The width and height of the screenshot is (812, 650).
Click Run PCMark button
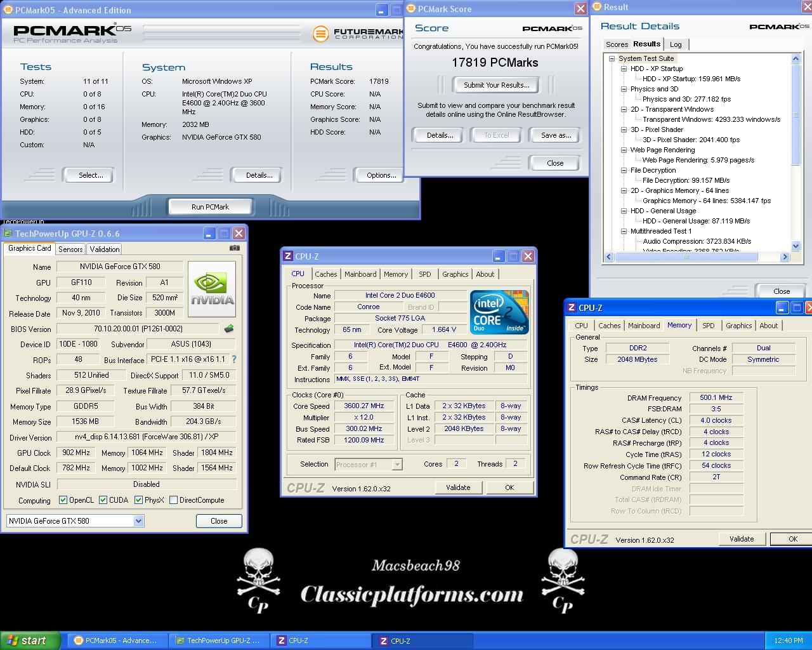[x=210, y=207]
